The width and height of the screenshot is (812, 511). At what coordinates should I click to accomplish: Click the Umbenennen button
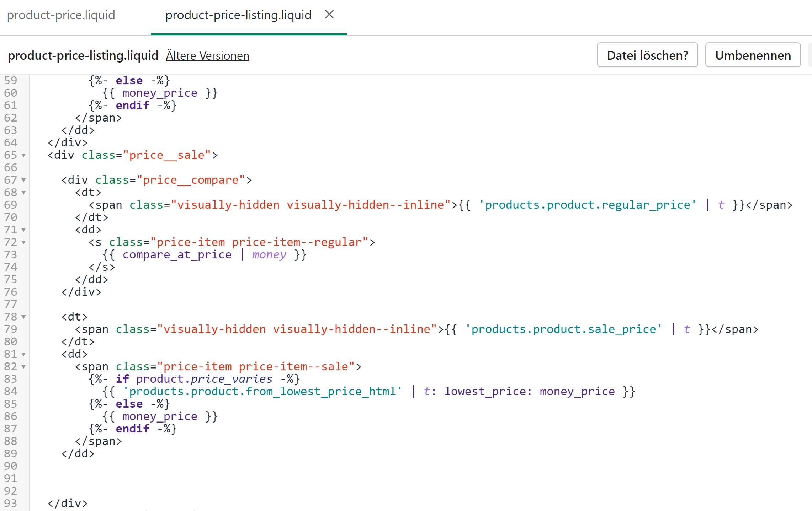point(753,55)
